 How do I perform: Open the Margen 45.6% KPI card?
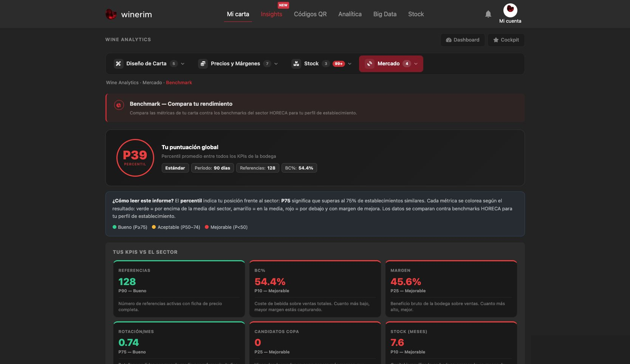(x=451, y=289)
